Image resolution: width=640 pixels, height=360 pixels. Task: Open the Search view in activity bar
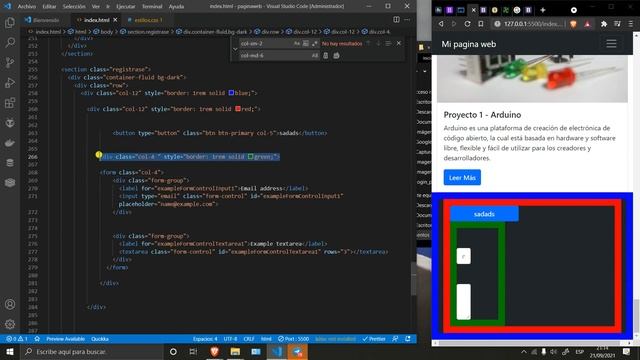coord(10,42)
